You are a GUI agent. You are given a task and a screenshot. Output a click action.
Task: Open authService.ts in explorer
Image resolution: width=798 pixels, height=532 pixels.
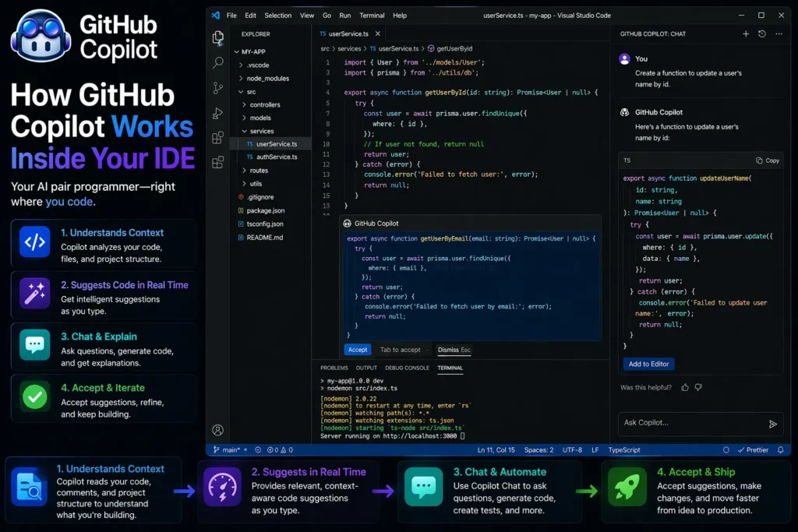tap(271, 157)
